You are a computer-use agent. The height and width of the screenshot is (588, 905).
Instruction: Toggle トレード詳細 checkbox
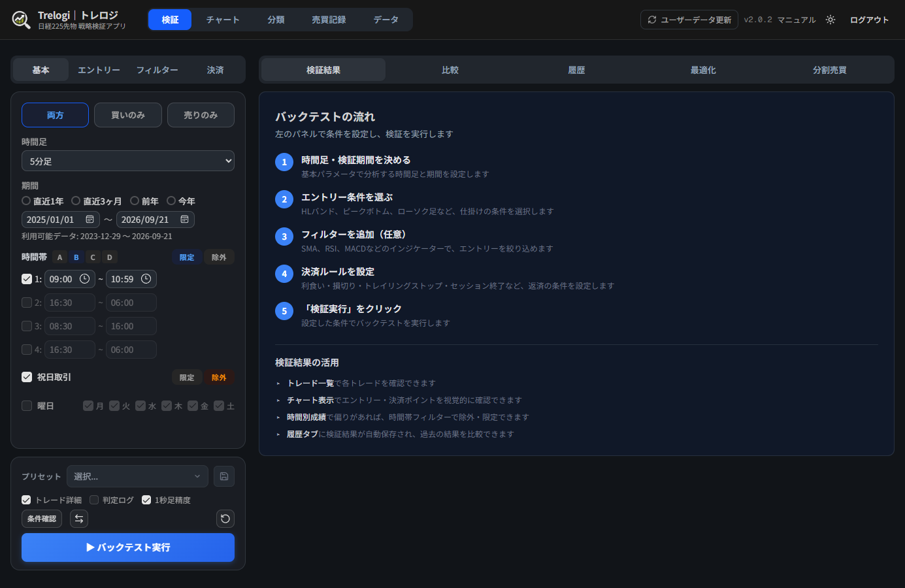(26, 500)
